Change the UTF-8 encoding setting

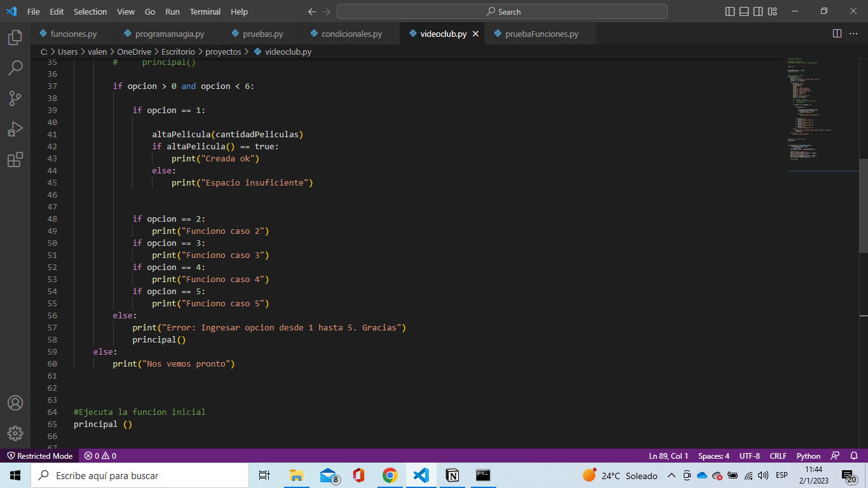click(750, 456)
